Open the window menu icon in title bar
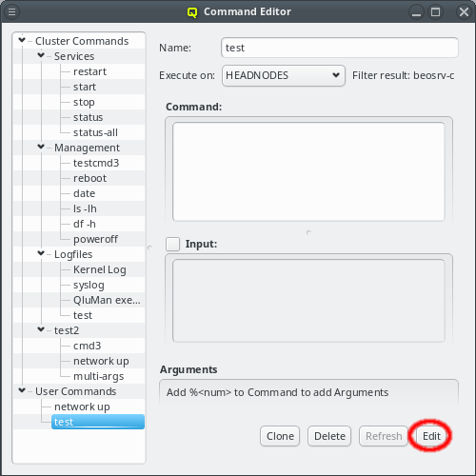 [11, 11]
